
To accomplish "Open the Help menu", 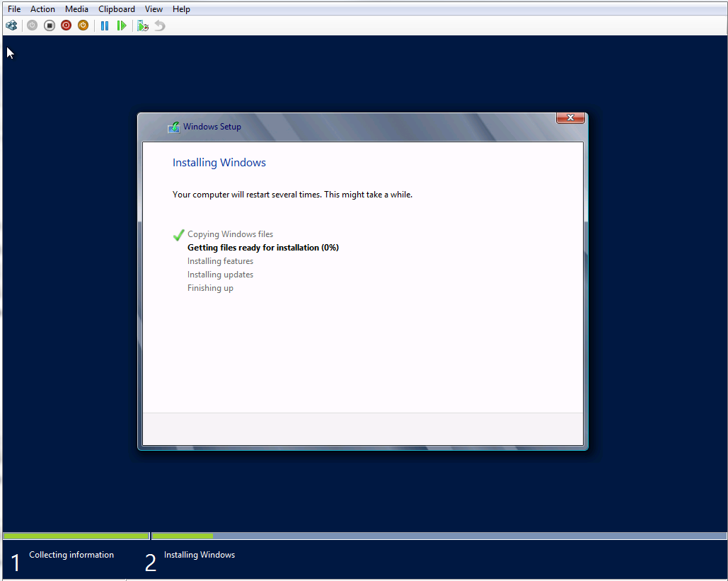I will pyautogui.click(x=181, y=9).
